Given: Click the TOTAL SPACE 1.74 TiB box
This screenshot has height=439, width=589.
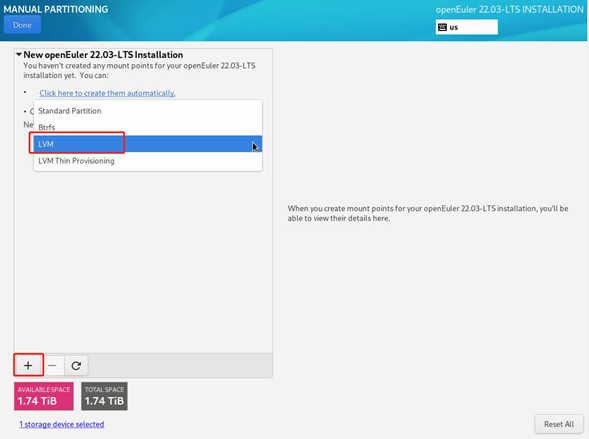Looking at the screenshot, I should (104, 396).
